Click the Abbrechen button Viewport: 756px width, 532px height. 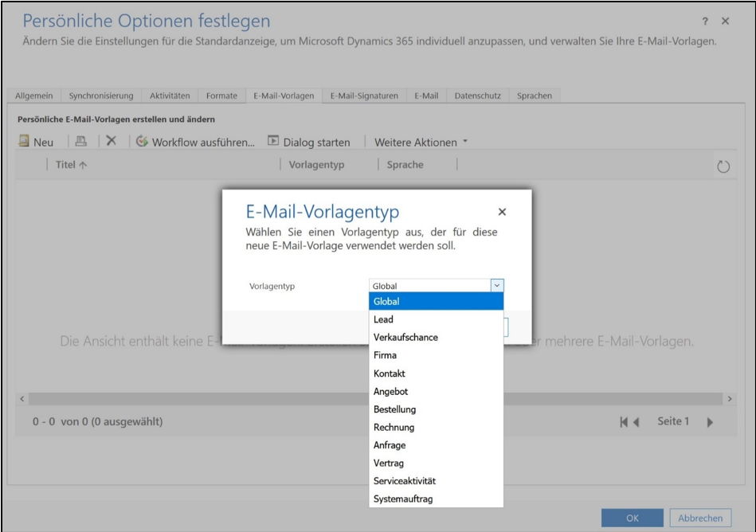click(x=700, y=518)
